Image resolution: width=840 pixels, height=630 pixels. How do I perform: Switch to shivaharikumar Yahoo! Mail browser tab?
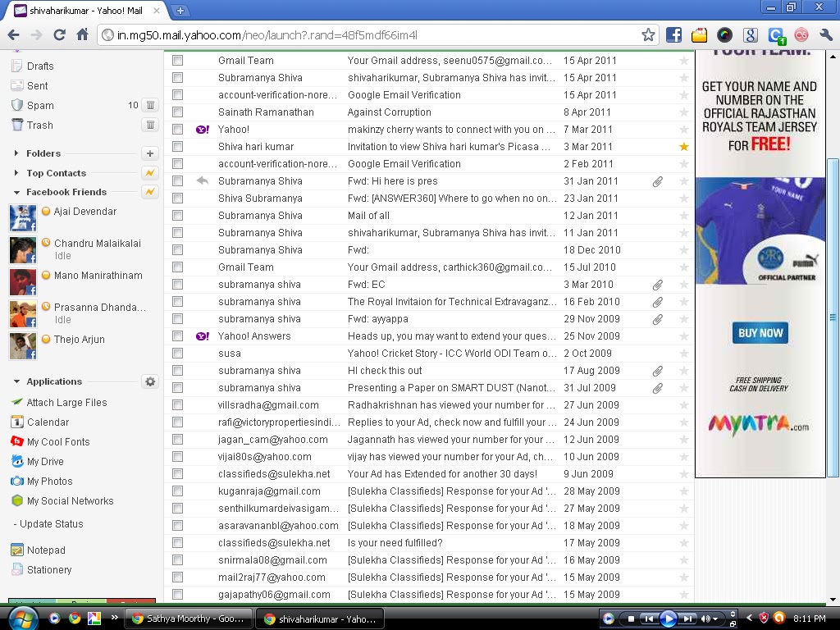[85, 10]
